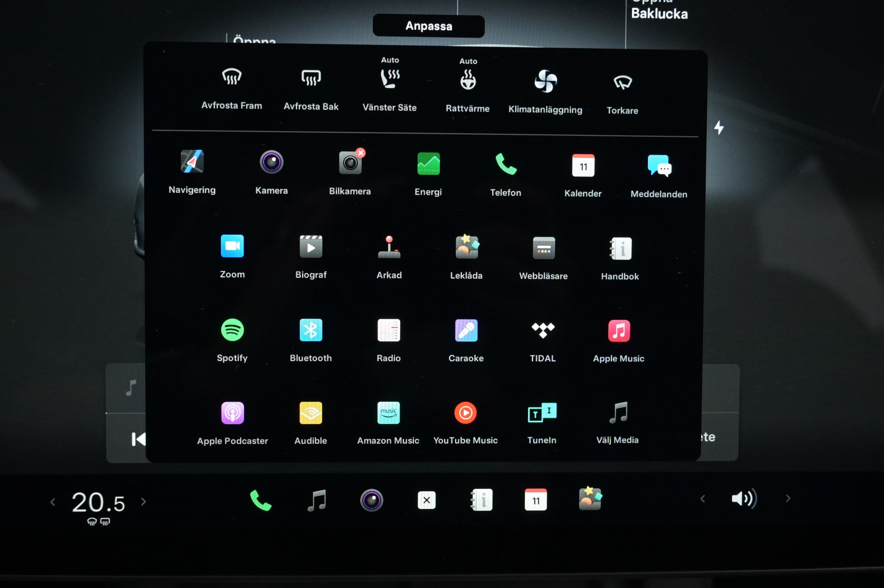Viewport: 884px width, 588px height.
Task: Lower volume with left chevron
Action: 703,499
